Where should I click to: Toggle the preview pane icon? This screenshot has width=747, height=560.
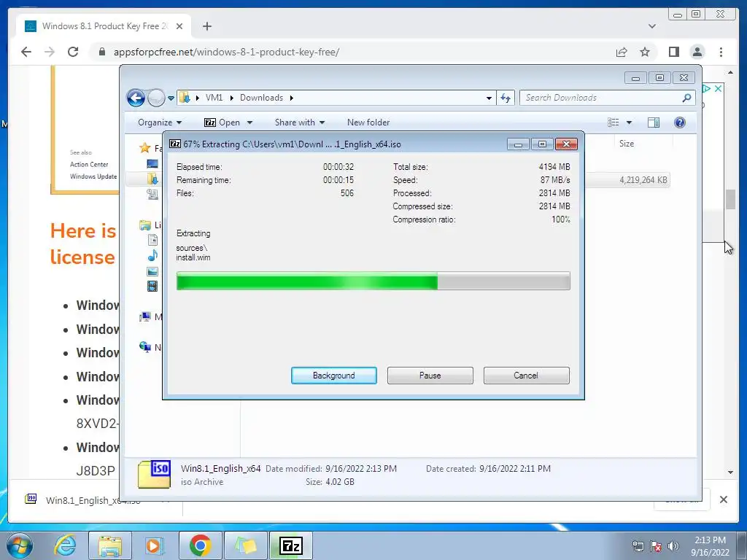(x=654, y=122)
